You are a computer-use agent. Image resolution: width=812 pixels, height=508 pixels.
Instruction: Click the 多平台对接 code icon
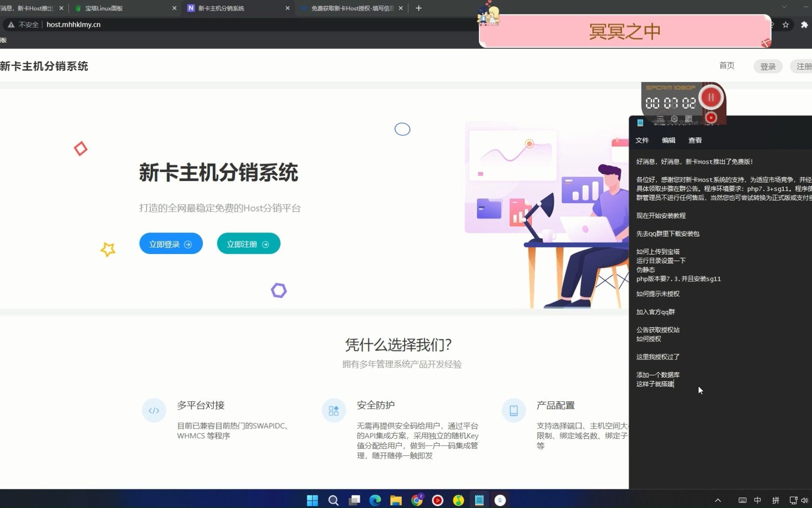tap(154, 410)
